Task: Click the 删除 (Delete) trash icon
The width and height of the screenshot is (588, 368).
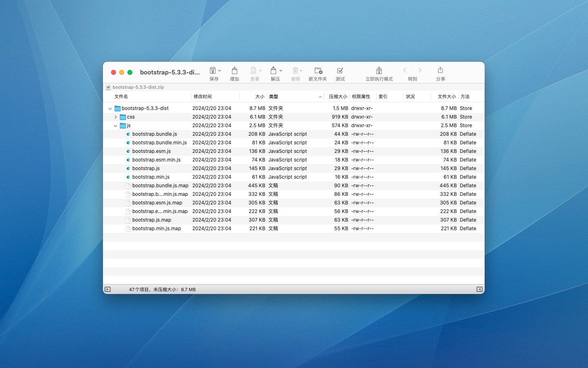Action: coord(295,70)
